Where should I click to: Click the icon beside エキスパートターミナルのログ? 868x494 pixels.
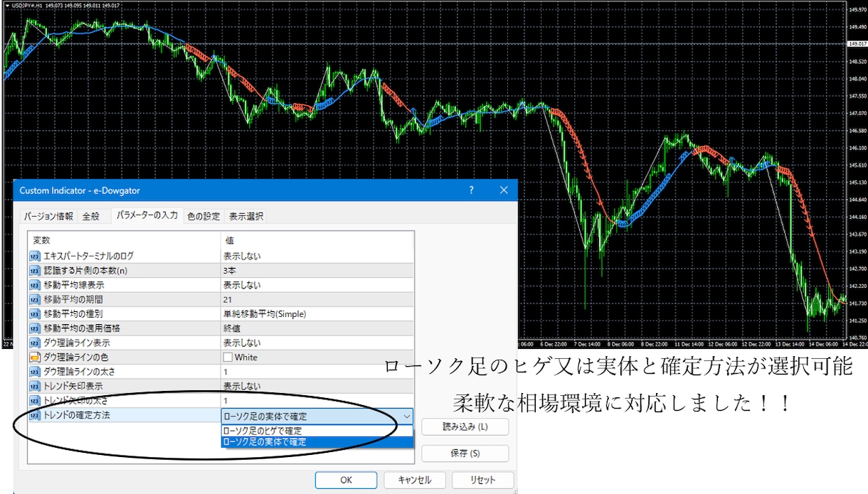[x=35, y=256]
